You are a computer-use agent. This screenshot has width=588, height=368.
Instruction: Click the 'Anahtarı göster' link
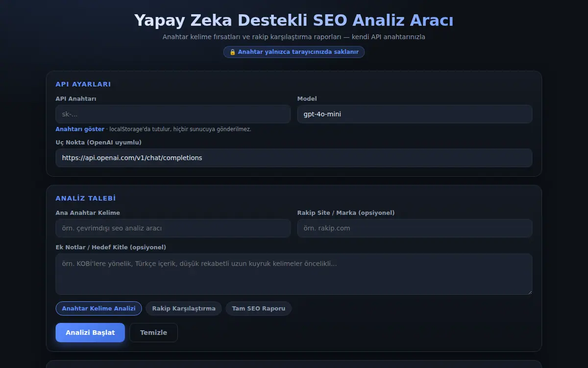click(80, 129)
